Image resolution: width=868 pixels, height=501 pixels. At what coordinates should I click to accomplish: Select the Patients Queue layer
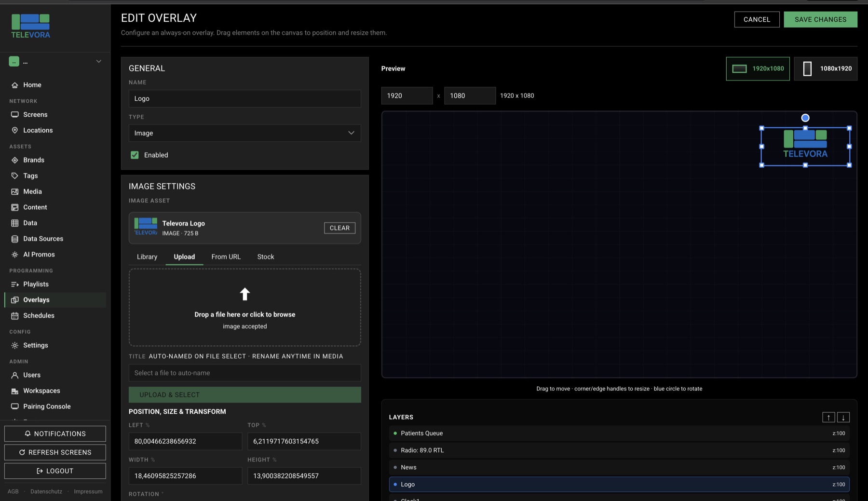tap(619, 433)
